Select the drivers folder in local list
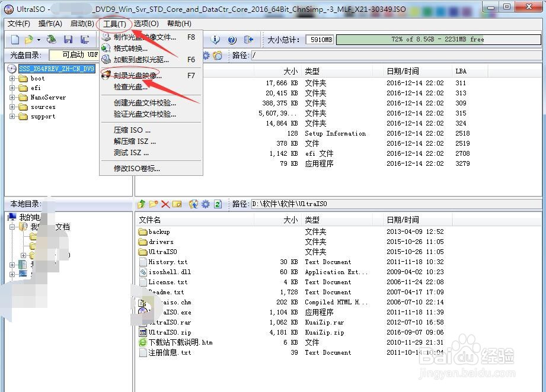Viewport: 546px width, 392px height. (x=156, y=242)
